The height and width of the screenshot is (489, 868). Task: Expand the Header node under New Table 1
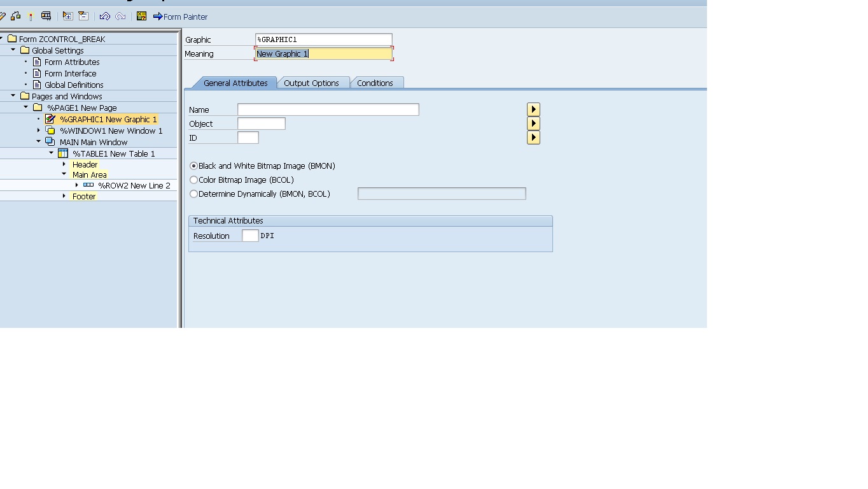63,164
